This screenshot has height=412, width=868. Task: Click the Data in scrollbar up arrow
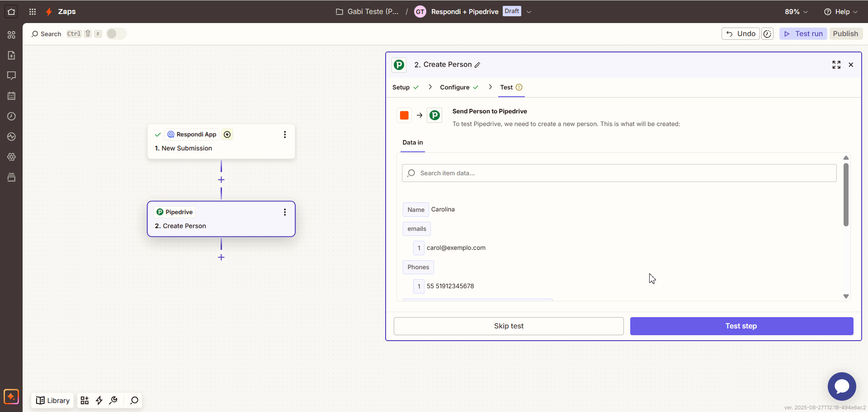coord(846,158)
